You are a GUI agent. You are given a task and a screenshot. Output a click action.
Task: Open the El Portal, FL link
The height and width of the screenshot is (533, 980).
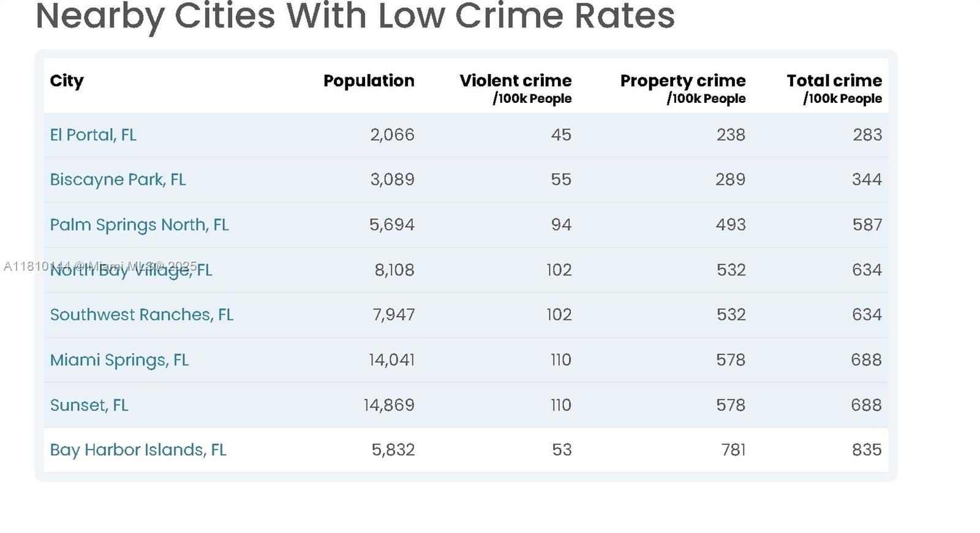93,135
